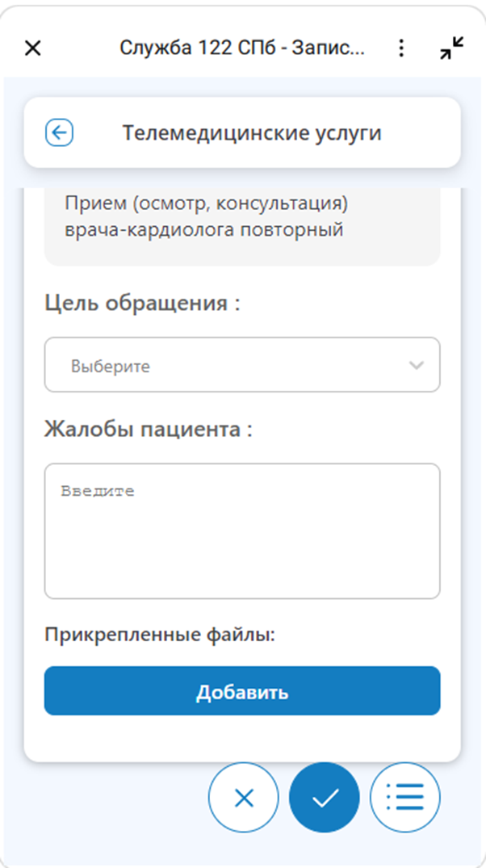
Task: Close the Служба 122 СПб window
Action: [32, 48]
